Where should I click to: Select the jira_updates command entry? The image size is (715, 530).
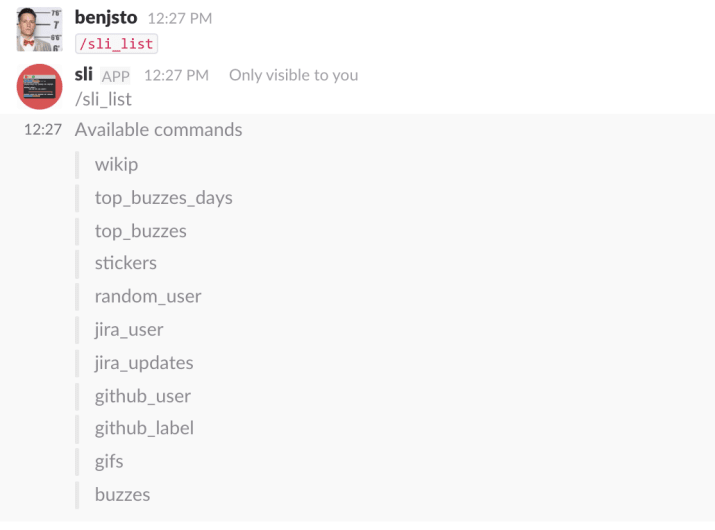144,363
